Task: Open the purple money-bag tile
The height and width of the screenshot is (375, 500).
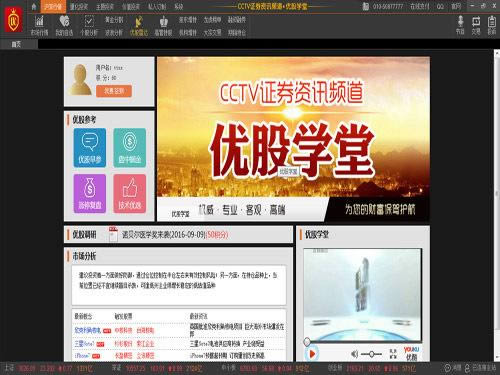Action: [90, 193]
